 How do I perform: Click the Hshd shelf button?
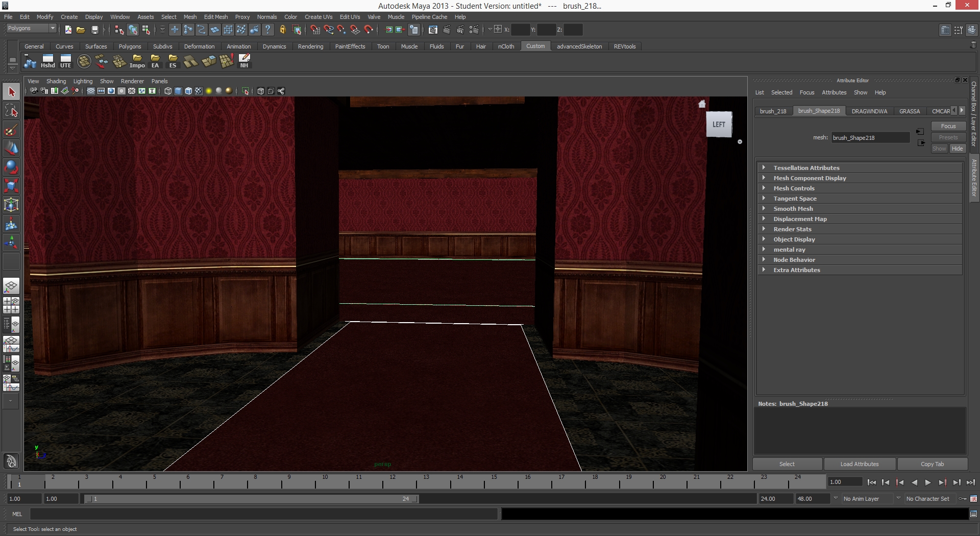48,62
